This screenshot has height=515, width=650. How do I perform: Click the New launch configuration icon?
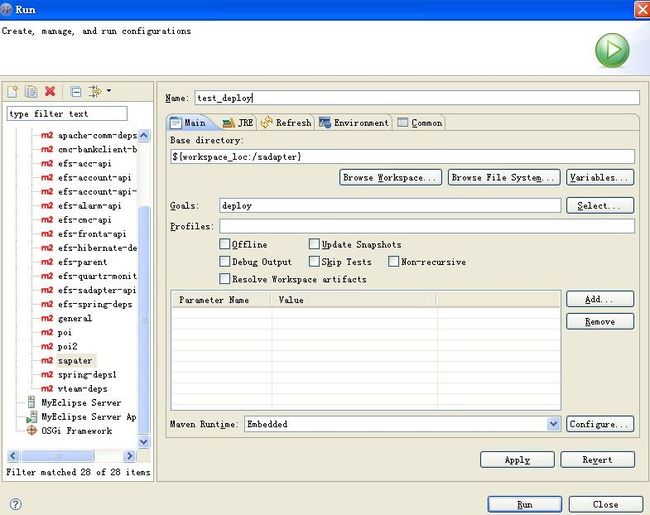coord(12,91)
